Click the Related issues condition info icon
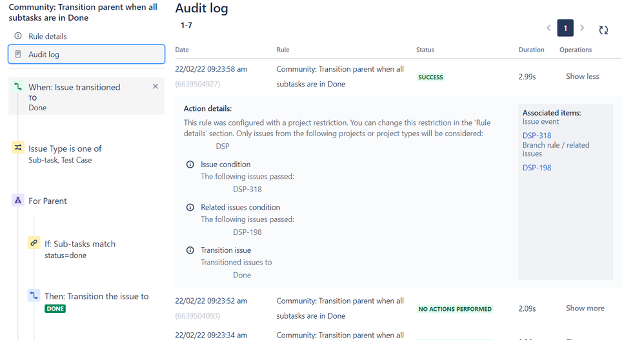The height and width of the screenshot is (340, 644). pos(190,207)
